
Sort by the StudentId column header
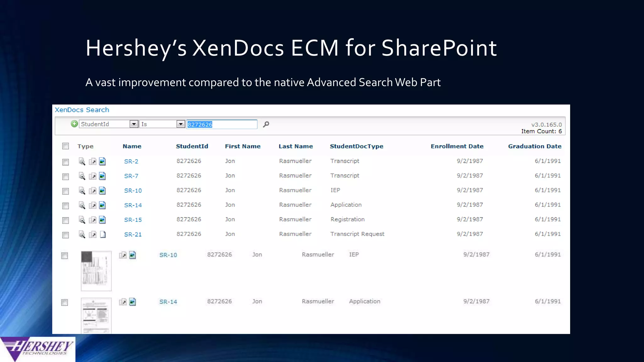(x=192, y=146)
